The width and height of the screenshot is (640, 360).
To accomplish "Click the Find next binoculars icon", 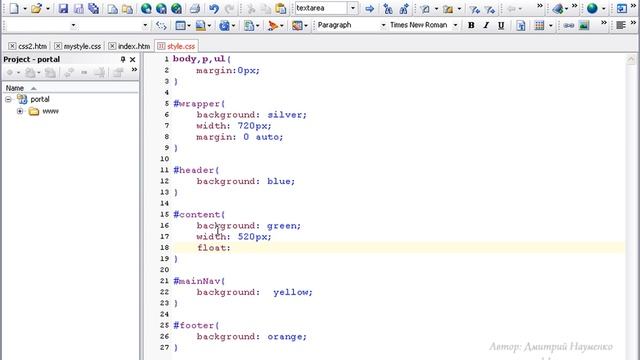I will pos(404,8).
